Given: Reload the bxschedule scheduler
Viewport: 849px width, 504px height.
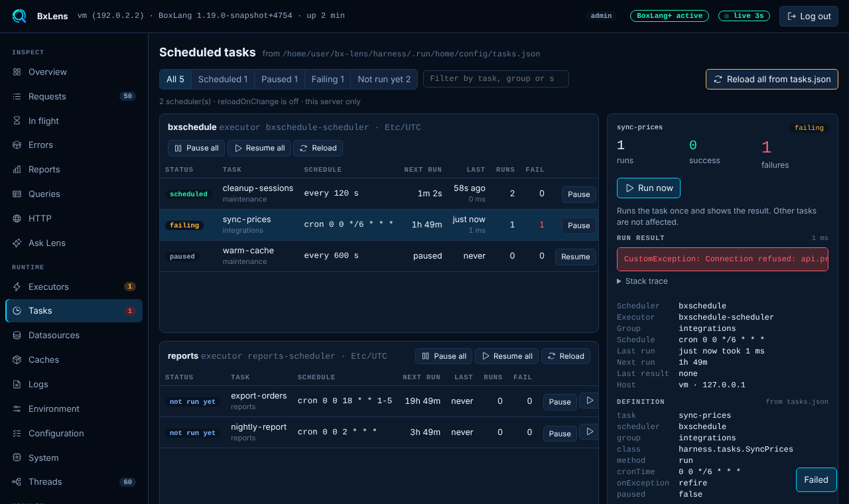Looking at the screenshot, I should 318,148.
